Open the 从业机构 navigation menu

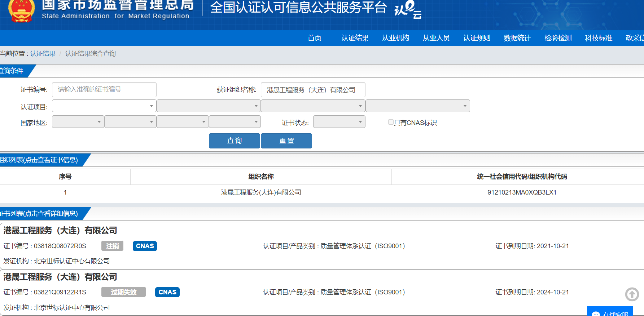(396, 38)
